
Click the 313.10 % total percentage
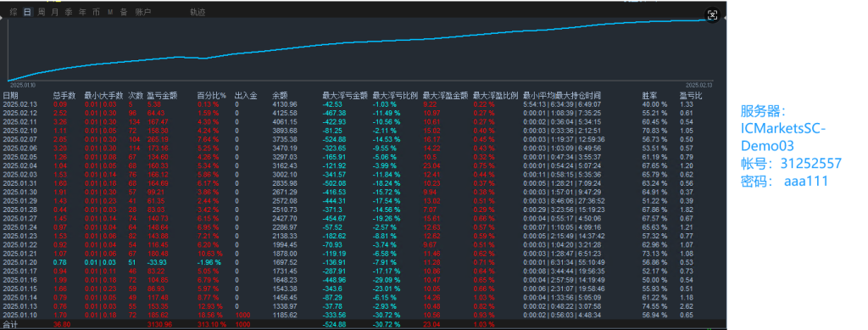click(x=211, y=324)
